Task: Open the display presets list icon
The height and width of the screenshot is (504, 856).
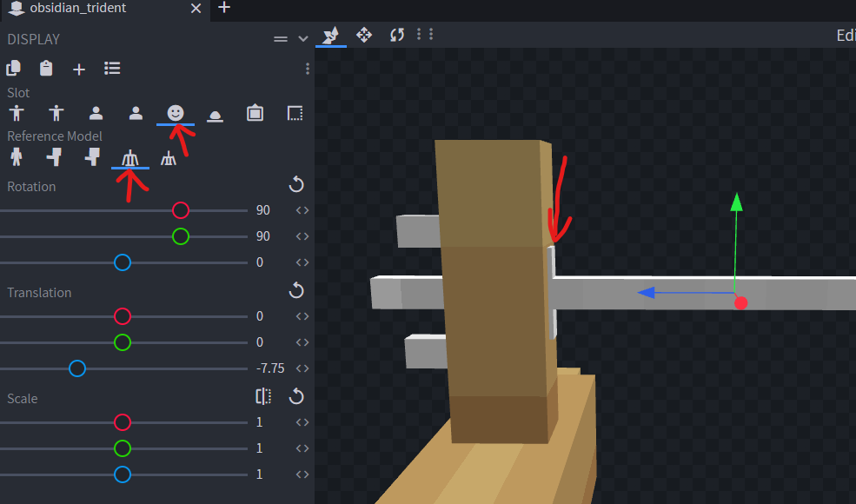Action: 112,69
